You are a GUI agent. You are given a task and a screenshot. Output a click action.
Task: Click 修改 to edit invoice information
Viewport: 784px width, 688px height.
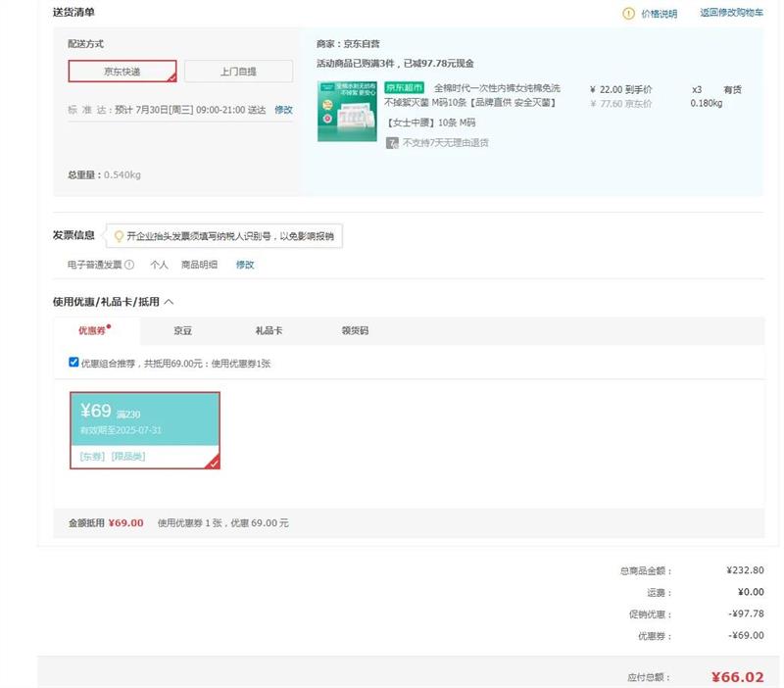[244, 265]
